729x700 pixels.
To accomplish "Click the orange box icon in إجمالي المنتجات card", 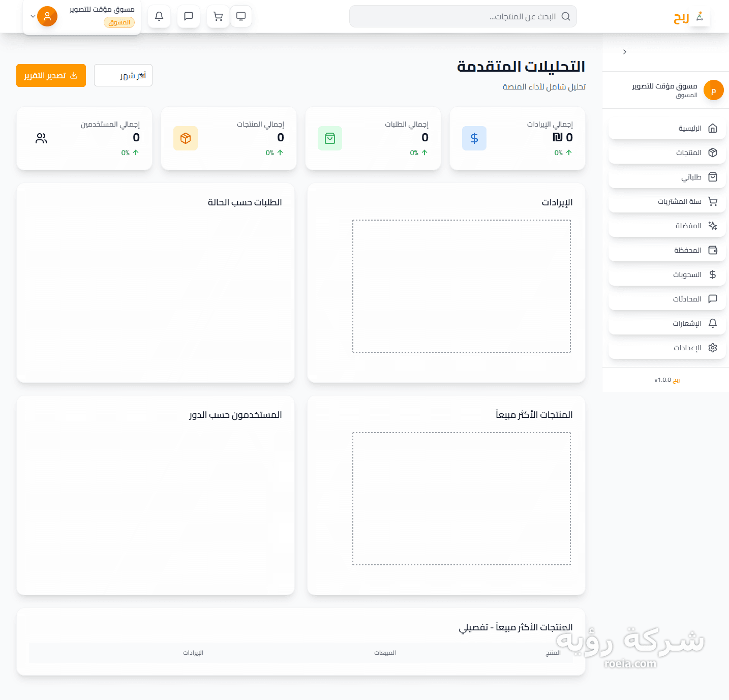I will (186, 138).
